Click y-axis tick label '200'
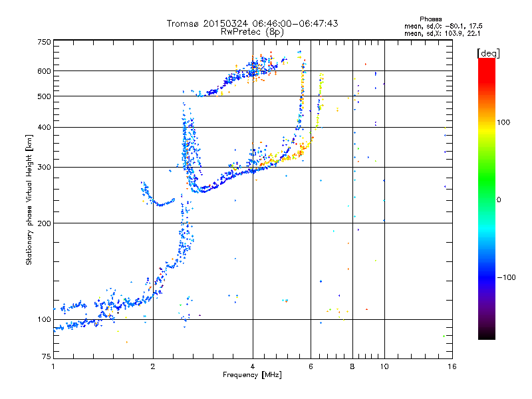 (x=44, y=223)
